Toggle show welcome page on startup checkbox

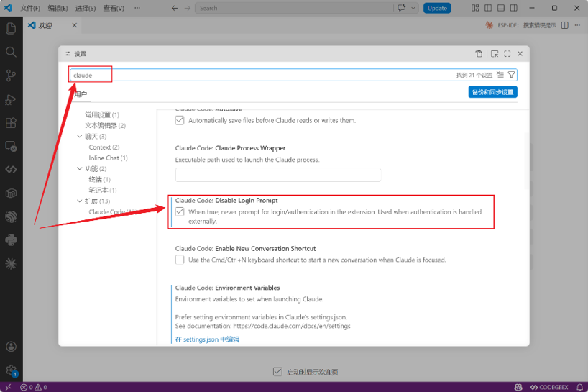pos(277,372)
